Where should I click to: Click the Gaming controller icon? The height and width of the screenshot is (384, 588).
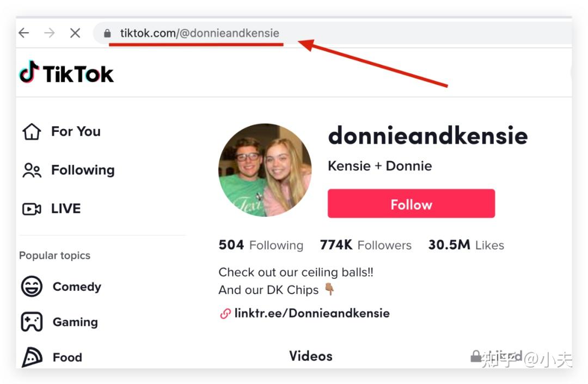coord(32,322)
